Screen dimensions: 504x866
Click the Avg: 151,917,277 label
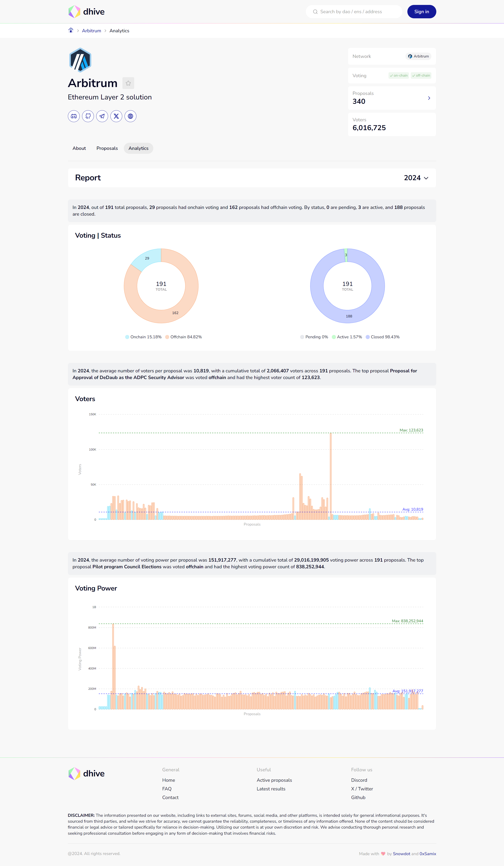(408, 691)
